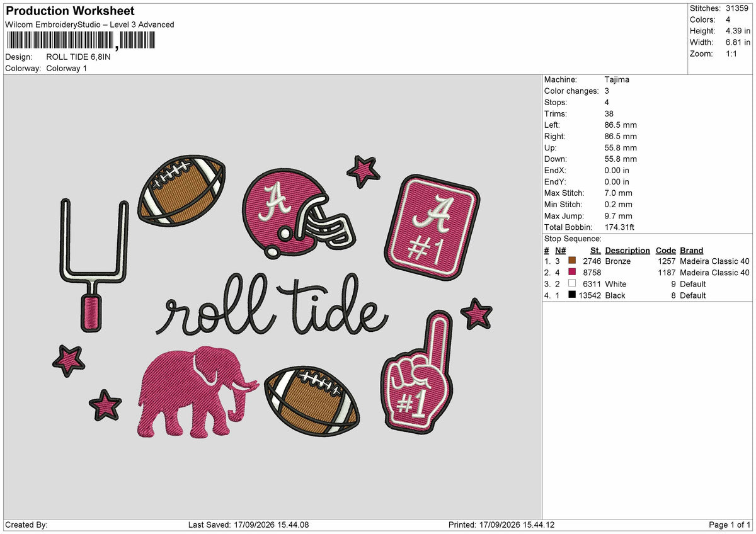Click the 'Stop Sequence:' heading

pos(573,239)
